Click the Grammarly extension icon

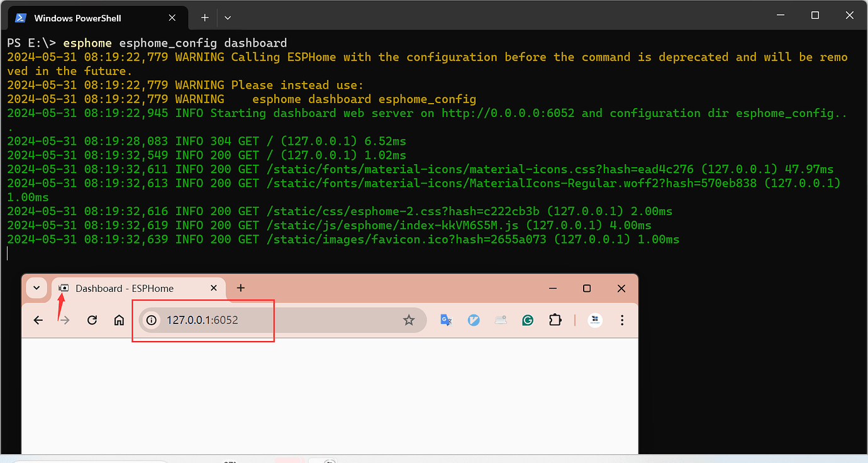point(528,320)
